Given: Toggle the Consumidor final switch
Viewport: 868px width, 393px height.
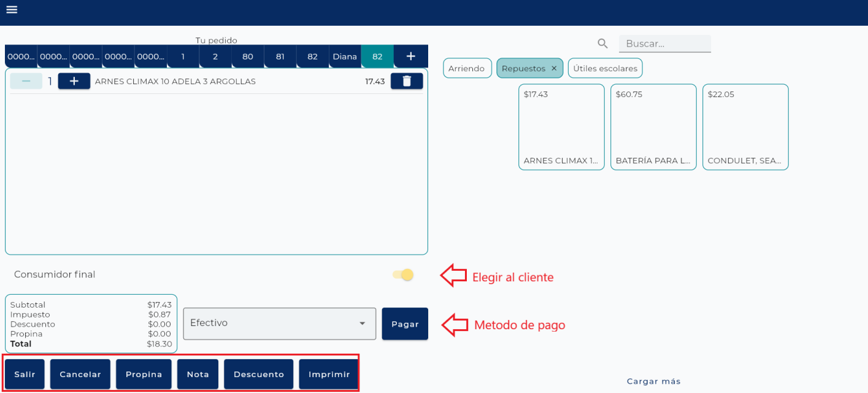Looking at the screenshot, I should pos(404,274).
